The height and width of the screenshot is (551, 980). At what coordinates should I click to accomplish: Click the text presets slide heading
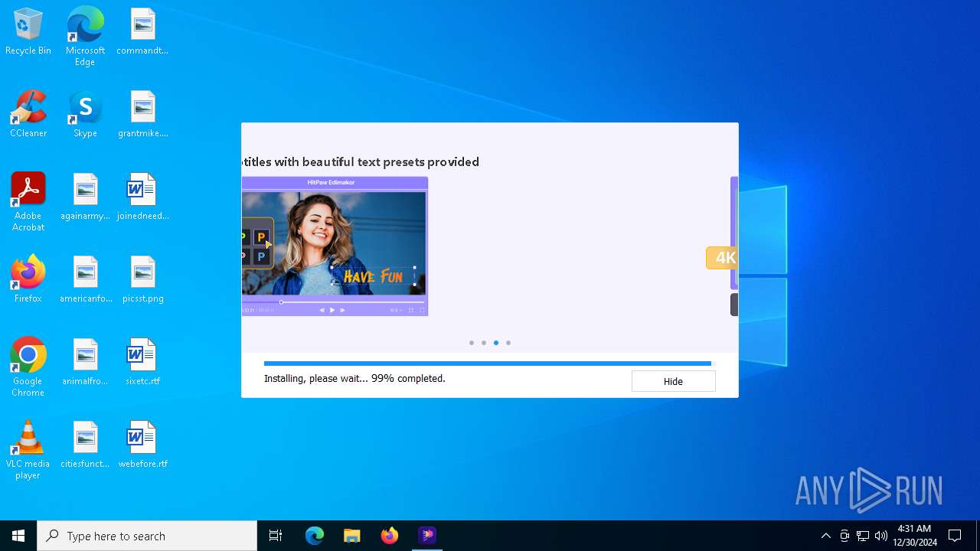[x=360, y=161]
